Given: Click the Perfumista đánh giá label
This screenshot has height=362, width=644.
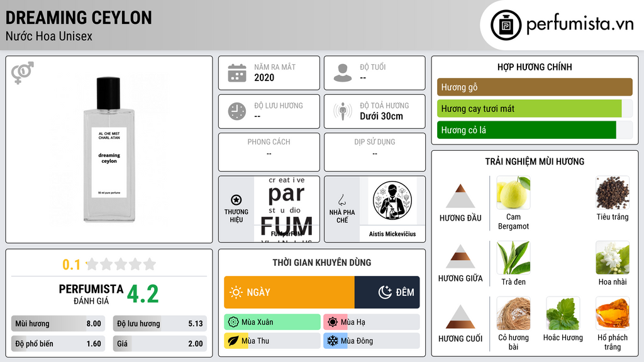Looking at the screenshot, I should (x=91, y=294).
